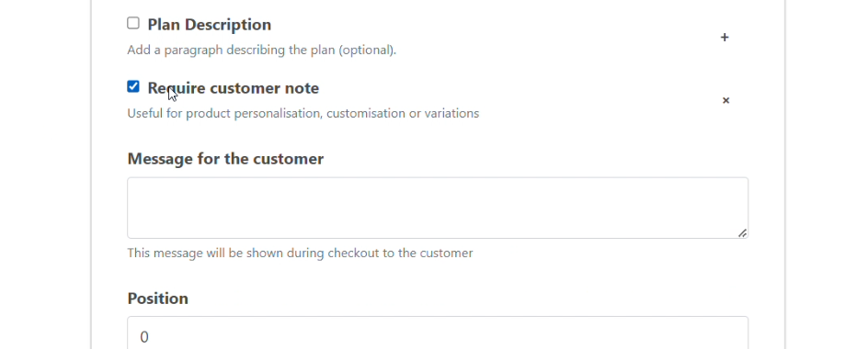Place cursor at the 0 value in Position
The height and width of the screenshot is (349, 868).
click(144, 337)
